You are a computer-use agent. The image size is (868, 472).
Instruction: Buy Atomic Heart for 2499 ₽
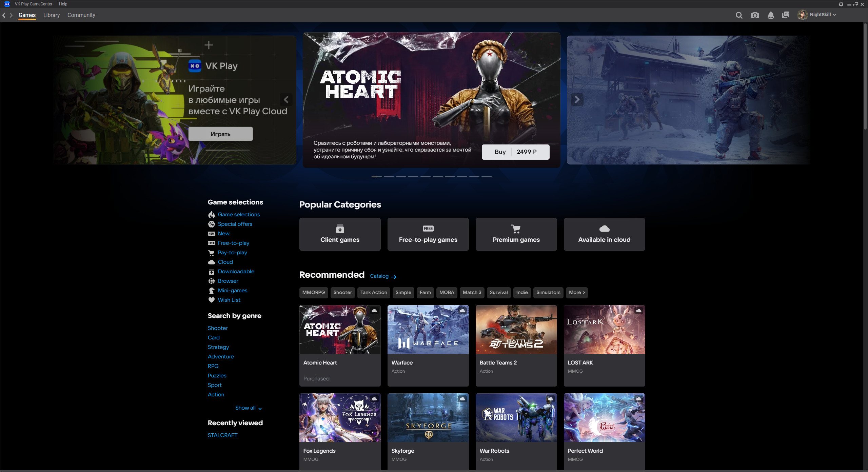(x=515, y=152)
